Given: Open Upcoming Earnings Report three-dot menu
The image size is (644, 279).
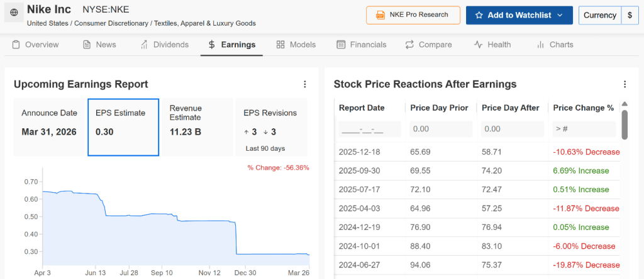Looking at the screenshot, I should point(305,84).
